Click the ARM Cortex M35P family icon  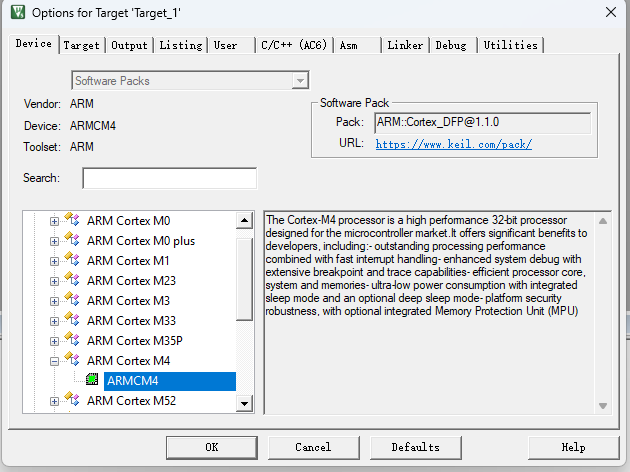click(x=72, y=341)
